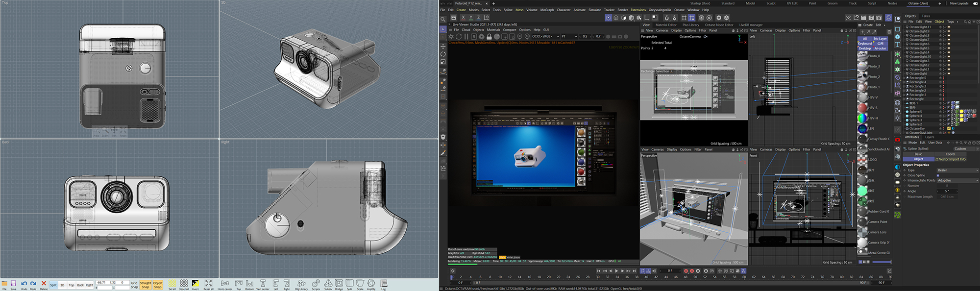Click the Live Viewer settings gear icon

[482, 36]
